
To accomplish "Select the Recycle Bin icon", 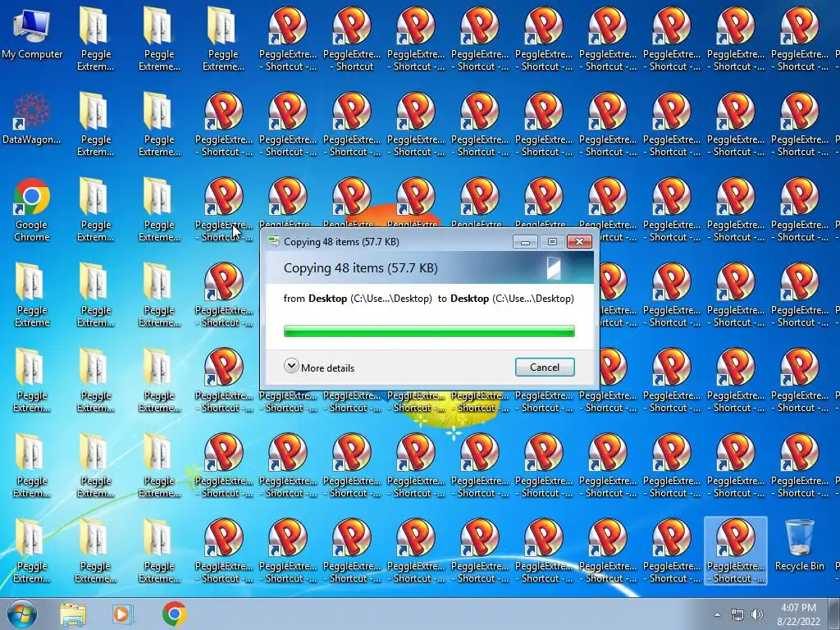I will coord(799,545).
